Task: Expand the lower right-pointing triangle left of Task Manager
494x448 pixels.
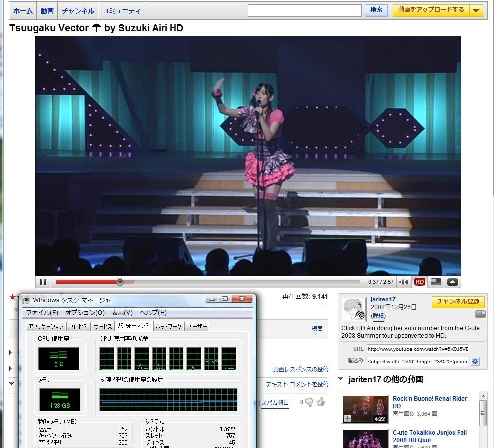Action: (11, 368)
